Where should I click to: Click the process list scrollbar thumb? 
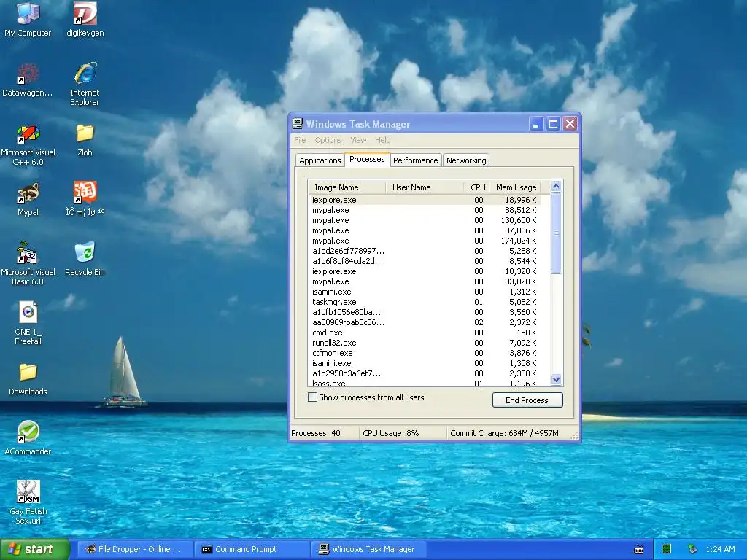(x=556, y=233)
